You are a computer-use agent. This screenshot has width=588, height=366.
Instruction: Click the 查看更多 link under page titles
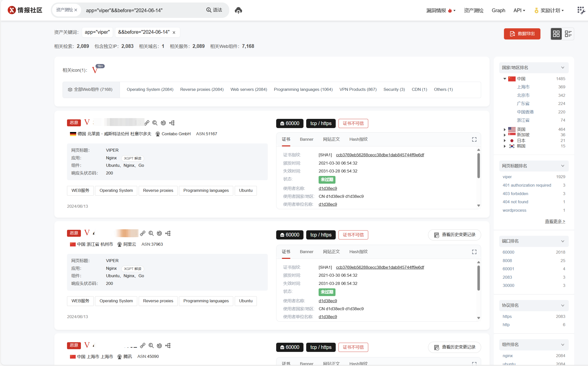pyautogui.click(x=555, y=221)
